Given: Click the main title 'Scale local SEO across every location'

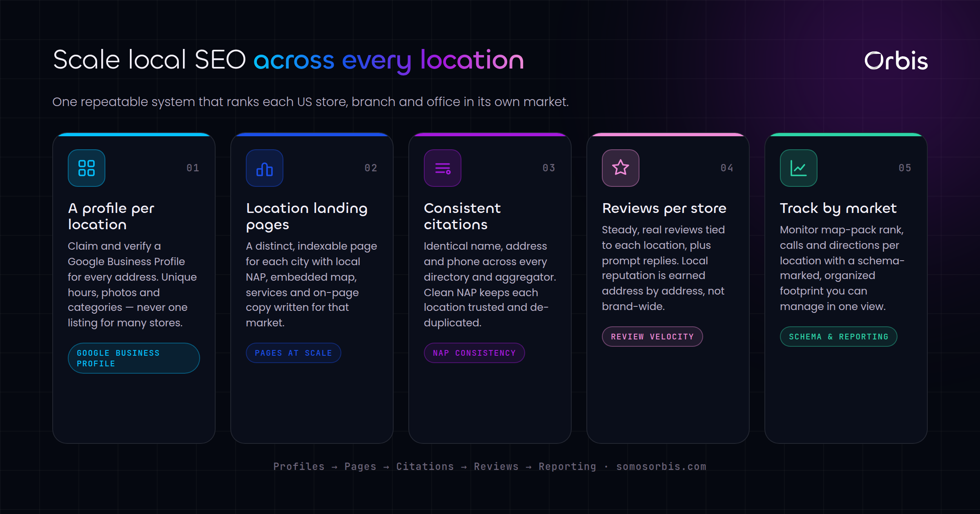Looking at the screenshot, I should pos(288,60).
